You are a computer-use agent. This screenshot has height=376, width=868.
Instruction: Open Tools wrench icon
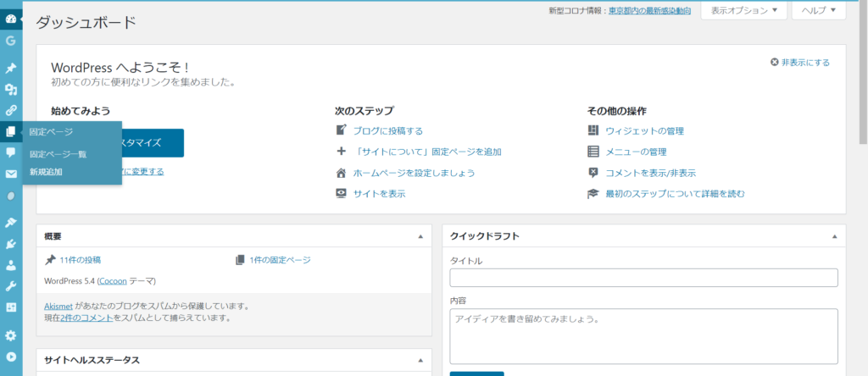(10, 286)
